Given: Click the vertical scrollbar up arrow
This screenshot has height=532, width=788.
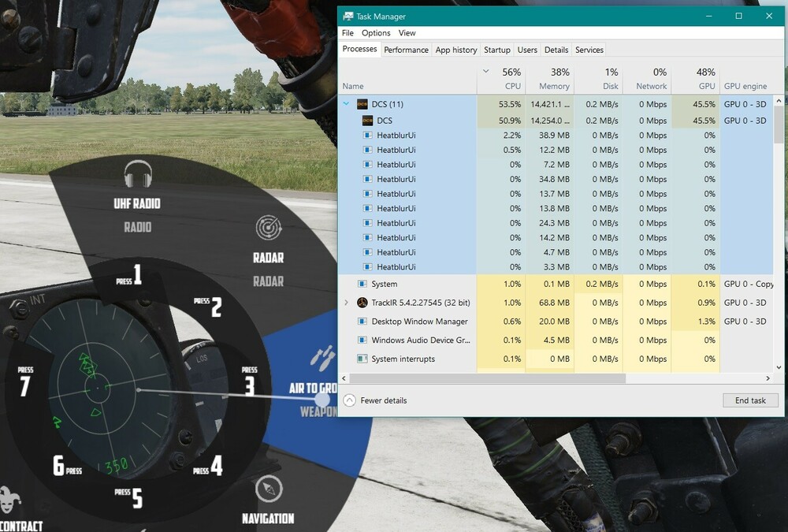Looking at the screenshot, I should [x=779, y=101].
